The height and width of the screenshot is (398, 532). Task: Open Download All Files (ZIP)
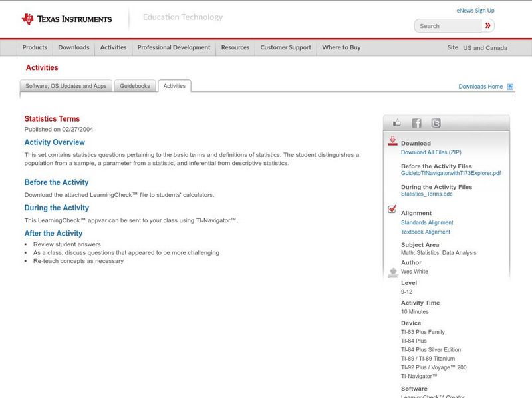pyautogui.click(x=431, y=152)
